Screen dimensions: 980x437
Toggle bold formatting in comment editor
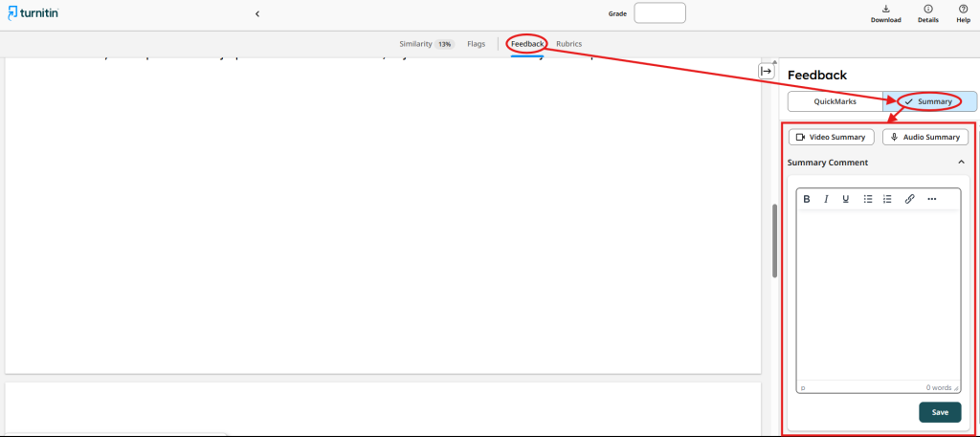(807, 199)
